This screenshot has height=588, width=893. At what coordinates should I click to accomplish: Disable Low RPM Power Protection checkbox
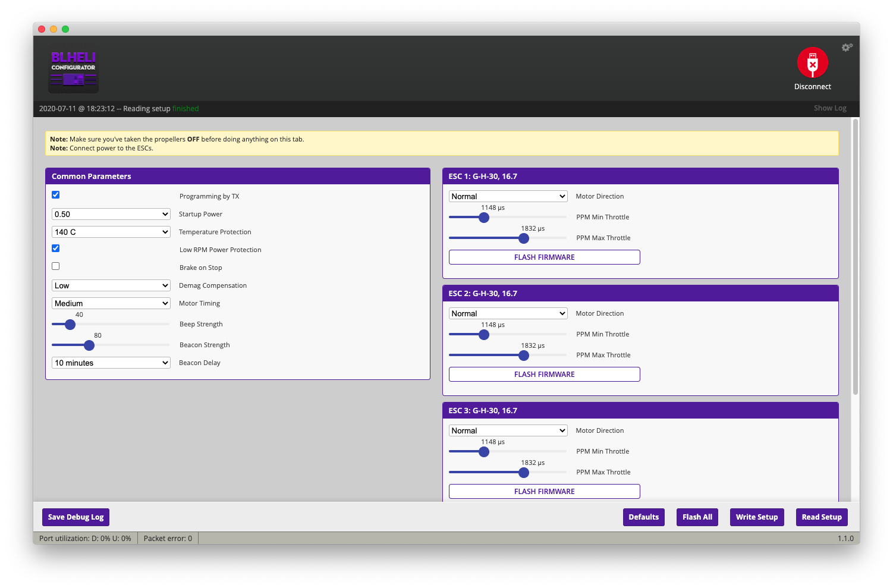[x=56, y=249]
